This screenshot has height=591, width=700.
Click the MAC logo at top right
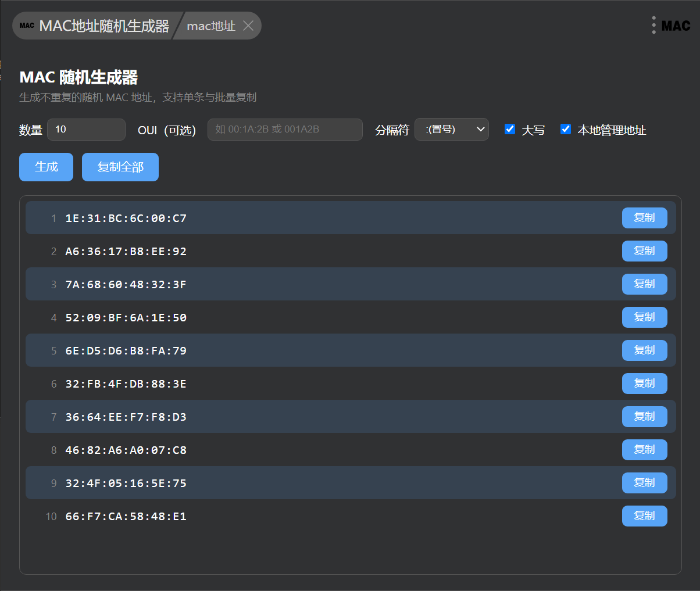point(676,26)
